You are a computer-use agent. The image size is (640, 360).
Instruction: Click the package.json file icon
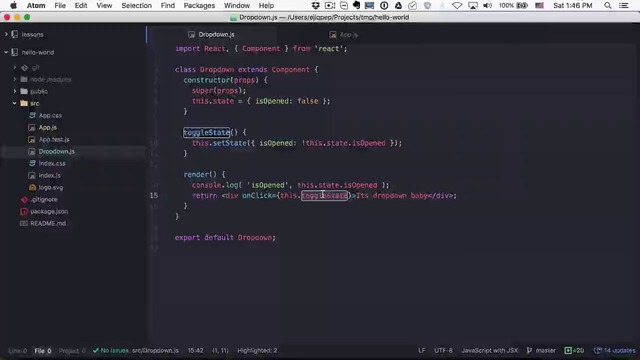click(24, 211)
